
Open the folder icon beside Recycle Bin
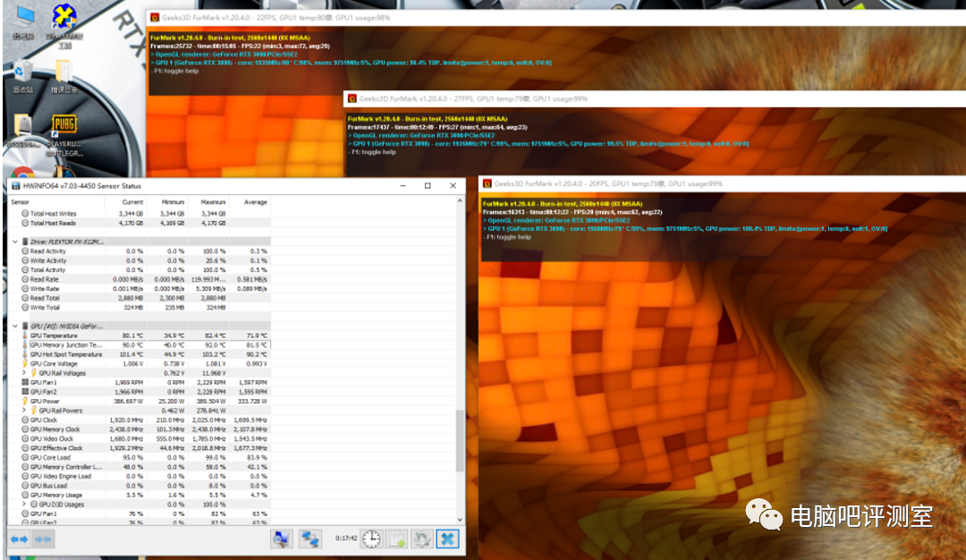[x=64, y=72]
